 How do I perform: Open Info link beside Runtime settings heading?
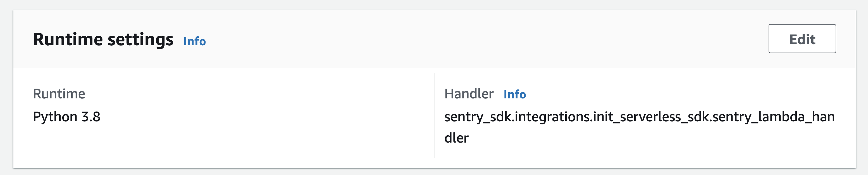coord(194,41)
